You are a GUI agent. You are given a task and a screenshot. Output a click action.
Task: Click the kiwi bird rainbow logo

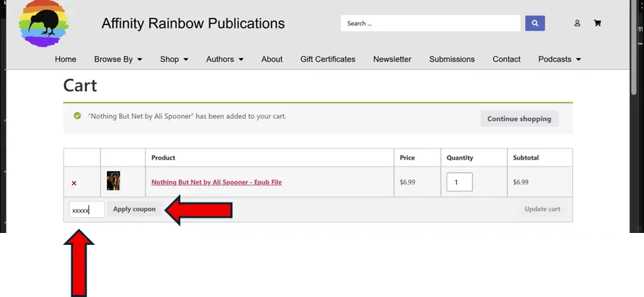pyautogui.click(x=44, y=24)
